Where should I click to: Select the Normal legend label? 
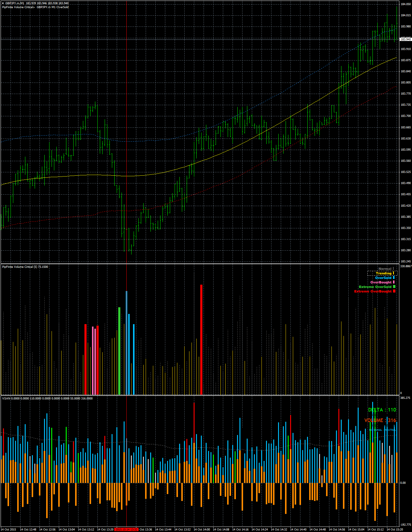tap(385, 269)
